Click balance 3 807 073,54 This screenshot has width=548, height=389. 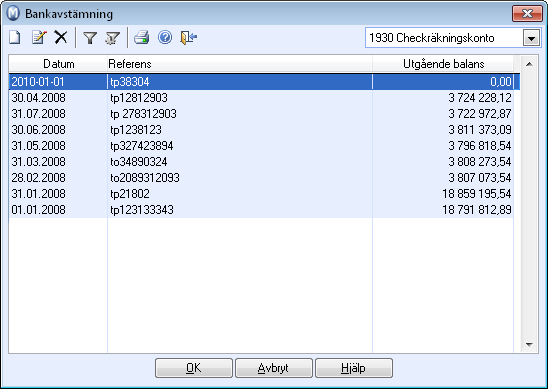click(x=480, y=178)
